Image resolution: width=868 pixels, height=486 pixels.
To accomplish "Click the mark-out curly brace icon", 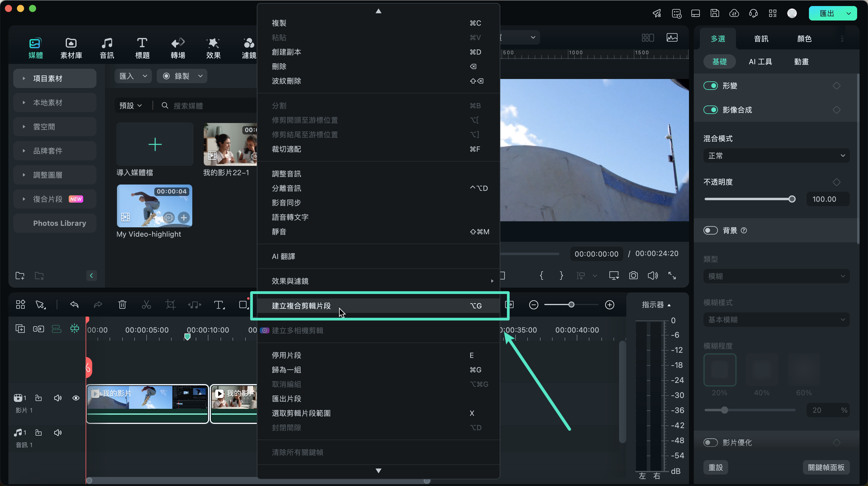I will point(561,275).
